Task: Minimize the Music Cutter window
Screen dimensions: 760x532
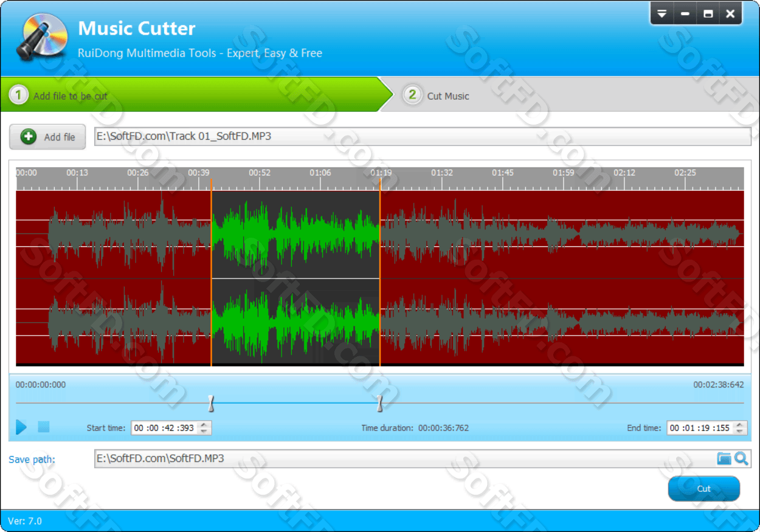Action: (x=685, y=13)
